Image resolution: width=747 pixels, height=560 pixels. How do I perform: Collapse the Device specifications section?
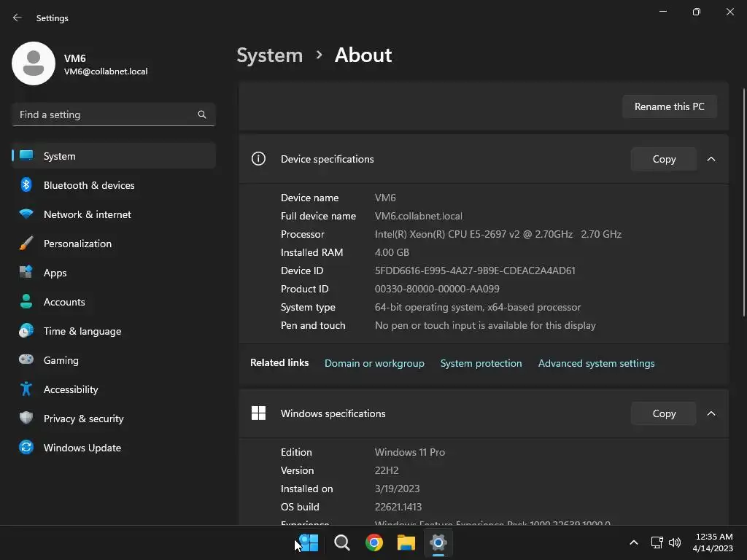pos(711,159)
